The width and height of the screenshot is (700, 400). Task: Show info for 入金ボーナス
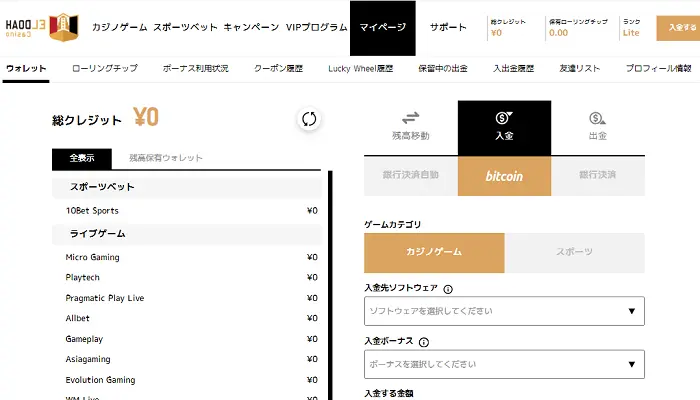(x=424, y=342)
